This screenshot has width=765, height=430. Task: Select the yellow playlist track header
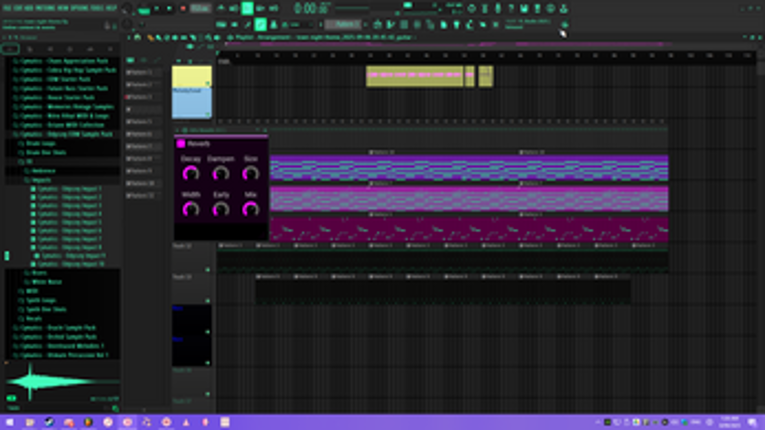192,77
